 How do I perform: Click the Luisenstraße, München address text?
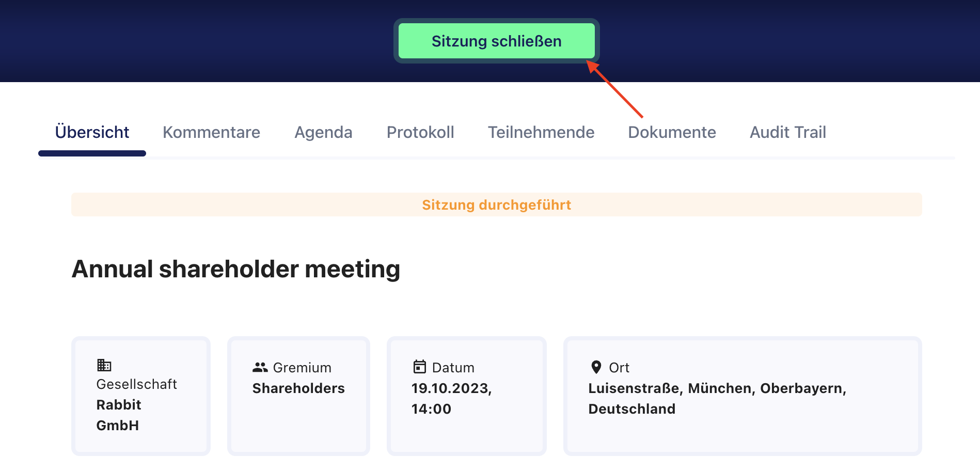pos(671,388)
